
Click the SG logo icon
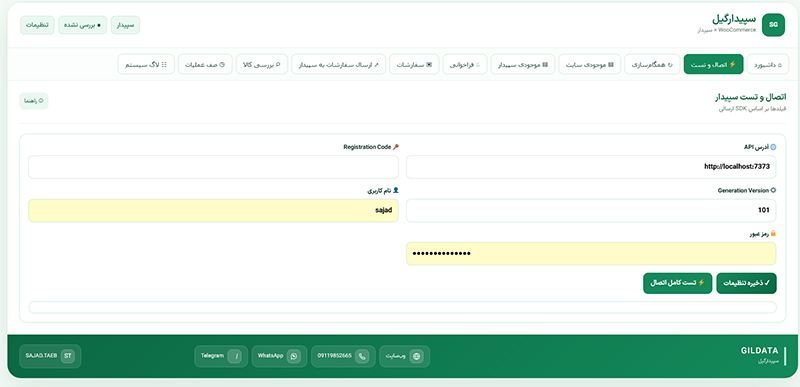(x=773, y=25)
